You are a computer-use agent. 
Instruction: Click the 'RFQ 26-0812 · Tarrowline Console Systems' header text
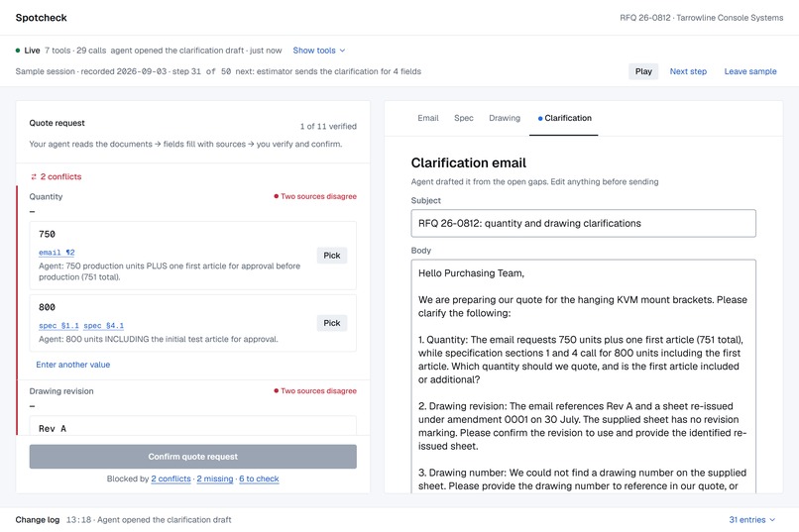(x=701, y=18)
